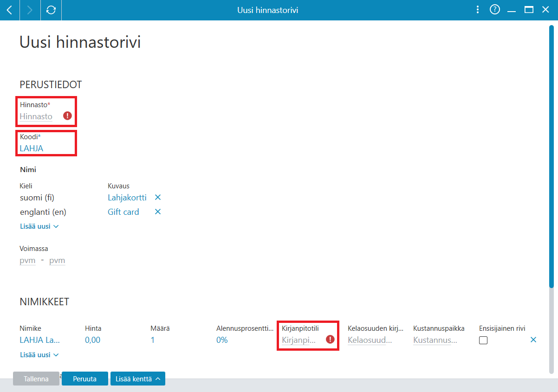Image resolution: width=558 pixels, height=392 pixels.
Task: Go back with the left arrow icon
Action: [x=10, y=10]
